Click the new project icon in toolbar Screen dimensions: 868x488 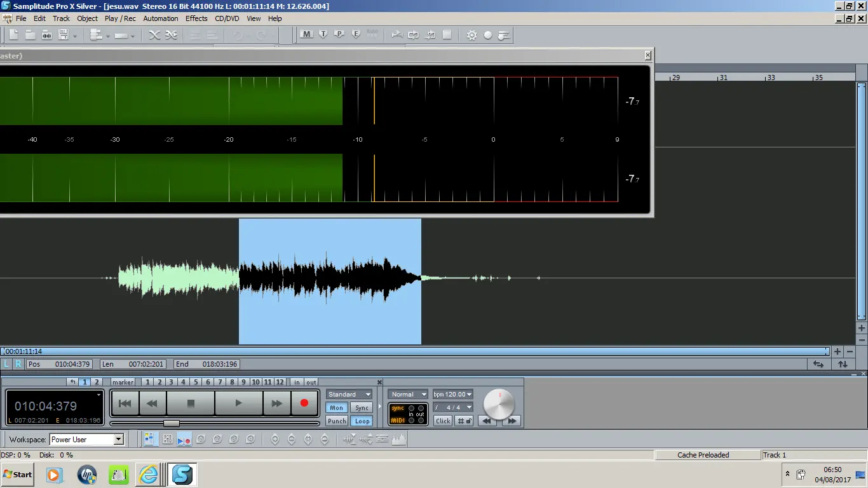coord(13,35)
